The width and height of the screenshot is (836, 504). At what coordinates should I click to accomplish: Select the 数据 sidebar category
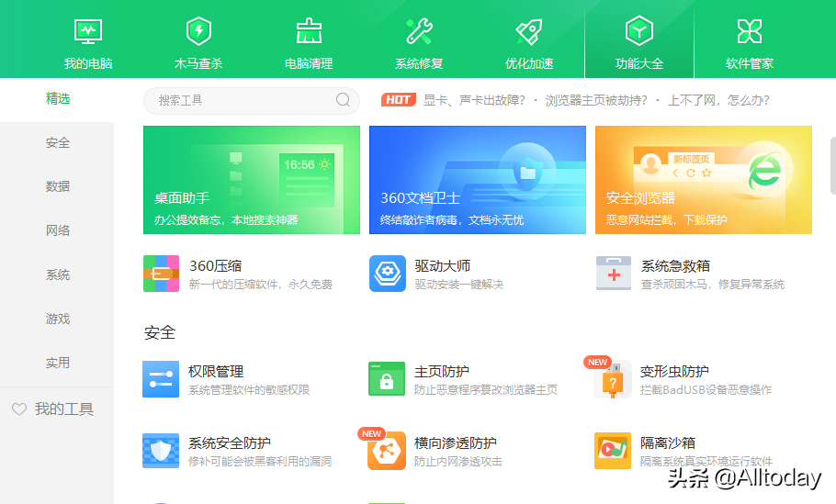tap(58, 186)
